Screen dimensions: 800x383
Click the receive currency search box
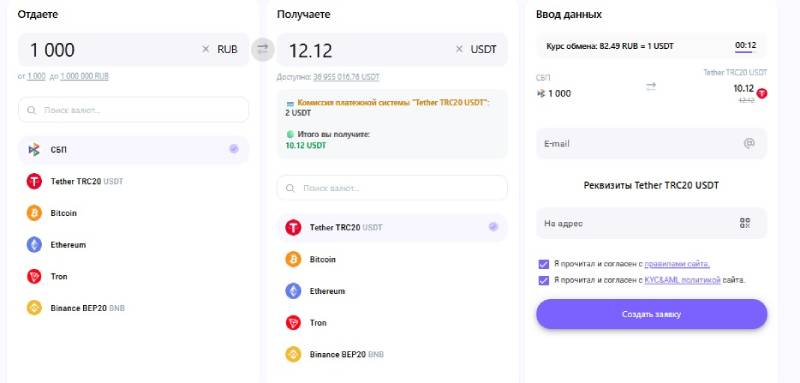point(392,188)
